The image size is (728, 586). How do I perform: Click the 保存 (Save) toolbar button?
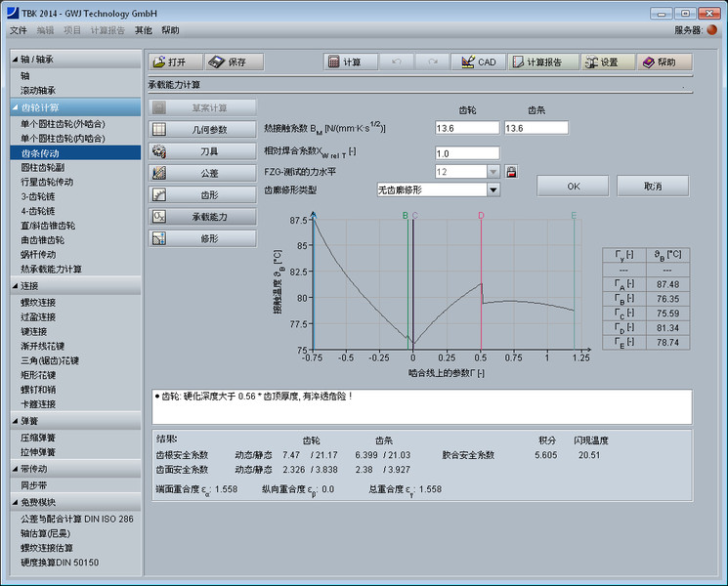pyautogui.click(x=235, y=62)
